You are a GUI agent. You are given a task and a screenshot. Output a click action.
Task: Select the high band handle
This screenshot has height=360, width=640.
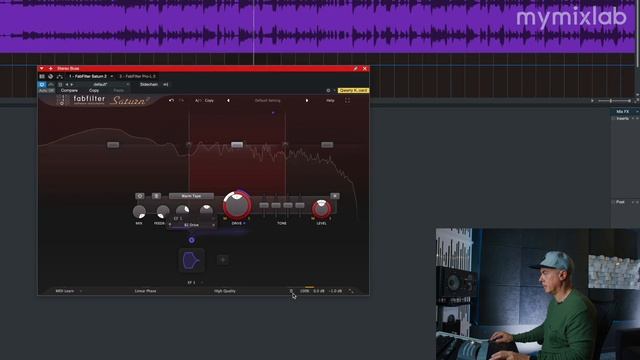pos(327,145)
